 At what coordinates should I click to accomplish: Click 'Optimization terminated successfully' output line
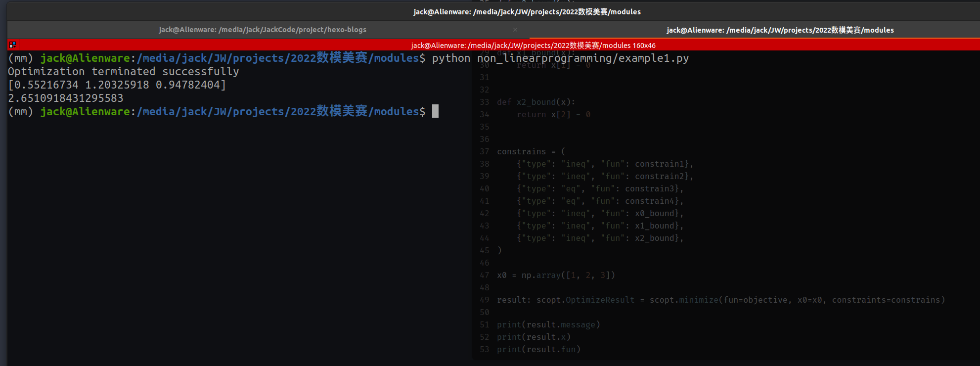(124, 72)
